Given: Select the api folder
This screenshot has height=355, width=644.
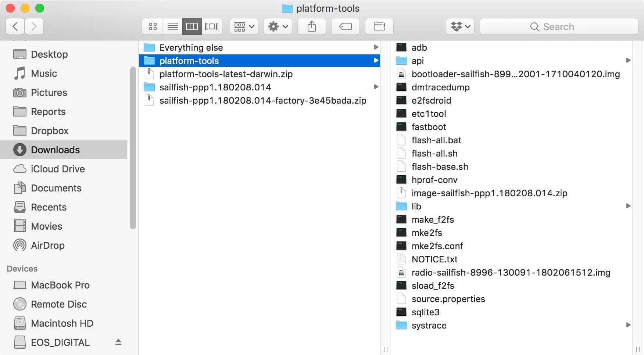Looking at the screenshot, I should [512, 61].
